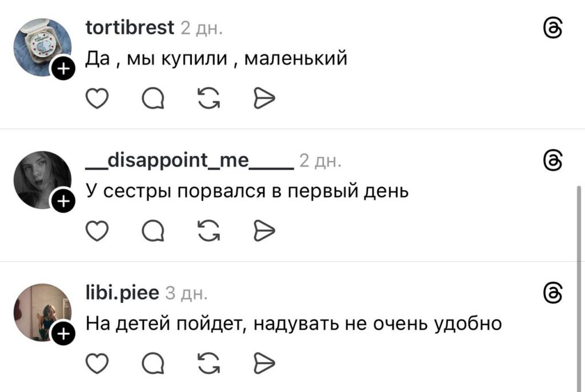Screen dimensions: 585x392
Task: Reply to the __disappoint_me____ comment
Action: pyautogui.click(x=152, y=231)
